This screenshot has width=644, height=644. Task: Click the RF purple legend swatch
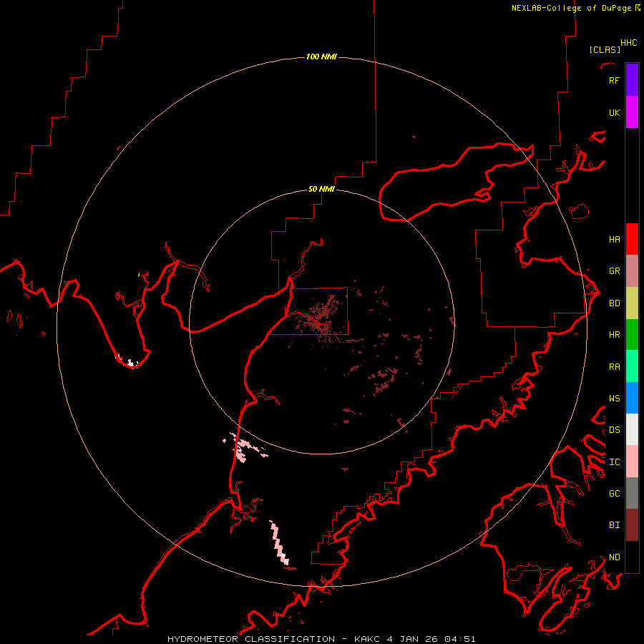pyautogui.click(x=632, y=80)
